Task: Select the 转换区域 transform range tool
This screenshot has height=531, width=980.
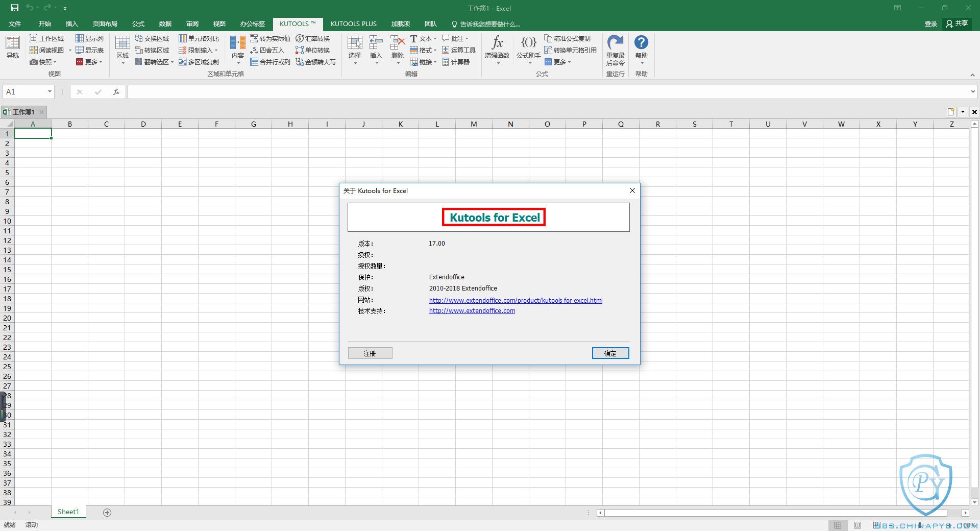Action: tap(152, 50)
